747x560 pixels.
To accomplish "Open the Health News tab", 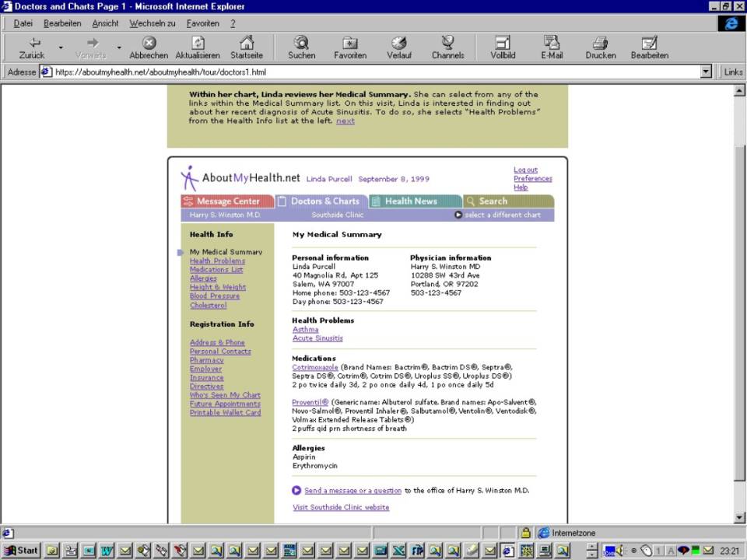I will pos(410,201).
